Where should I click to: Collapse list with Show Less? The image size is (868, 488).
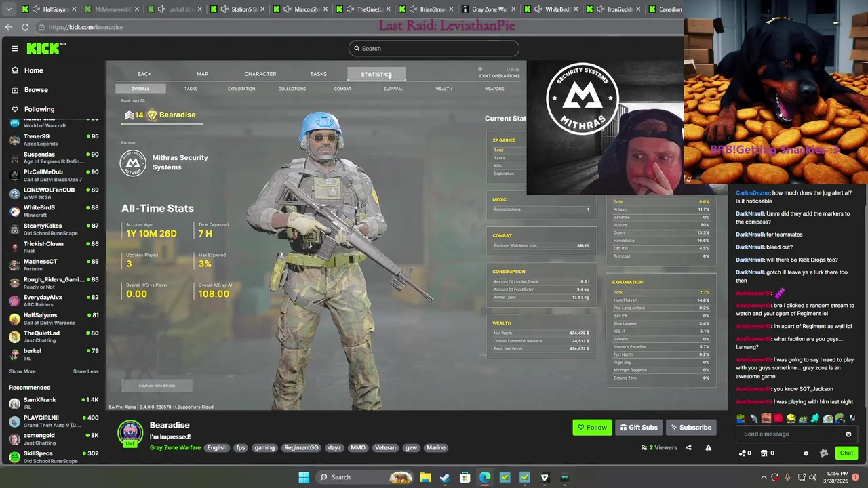(x=85, y=371)
